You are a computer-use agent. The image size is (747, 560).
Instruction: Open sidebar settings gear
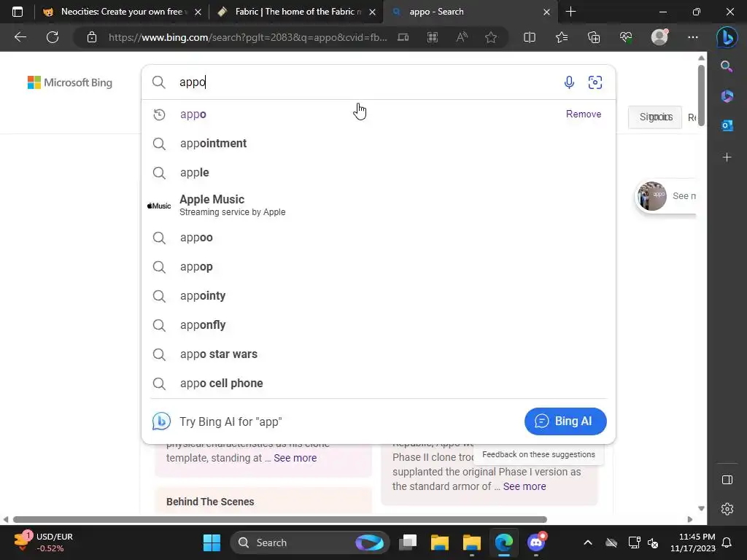point(727,509)
